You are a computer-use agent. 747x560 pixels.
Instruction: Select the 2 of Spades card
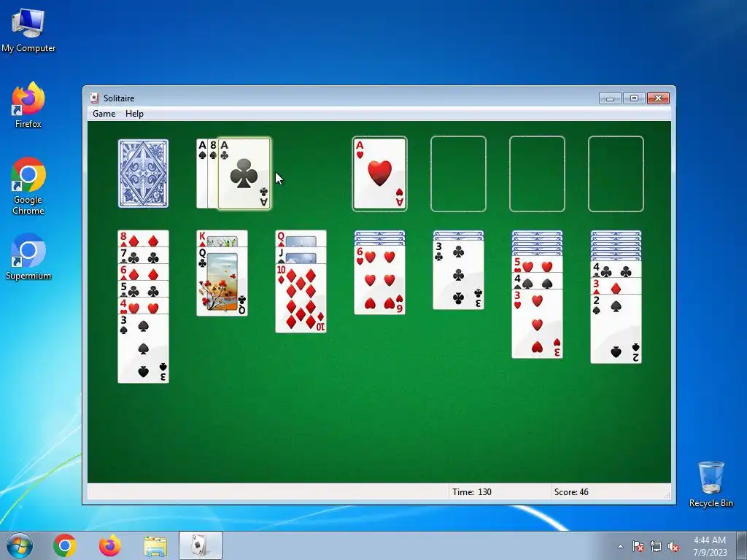(616, 329)
